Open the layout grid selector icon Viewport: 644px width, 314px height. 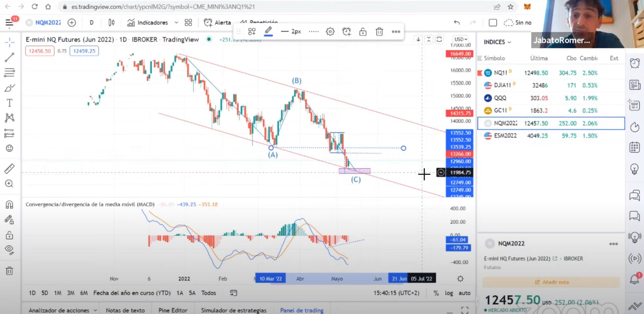point(188,23)
